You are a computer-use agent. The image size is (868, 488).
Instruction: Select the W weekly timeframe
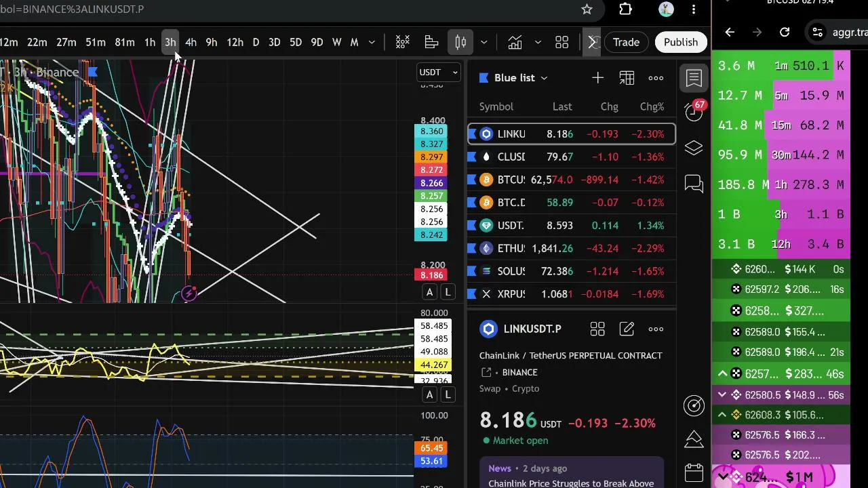coord(336,43)
